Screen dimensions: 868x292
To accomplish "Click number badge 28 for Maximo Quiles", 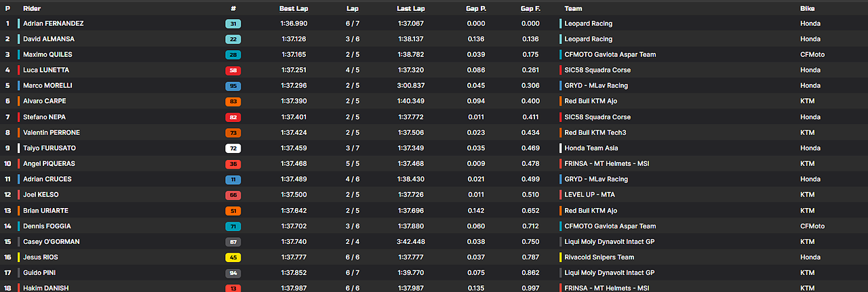I will tap(233, 55).
